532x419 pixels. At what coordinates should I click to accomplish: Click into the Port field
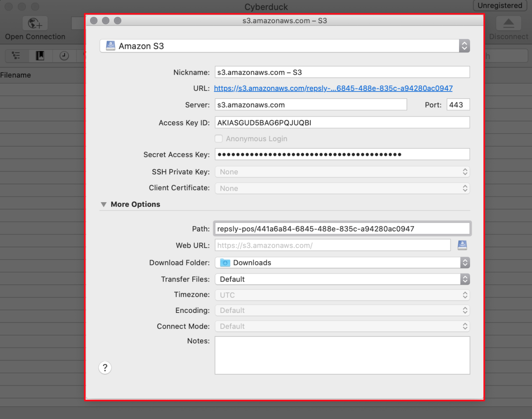coord(458,105)
